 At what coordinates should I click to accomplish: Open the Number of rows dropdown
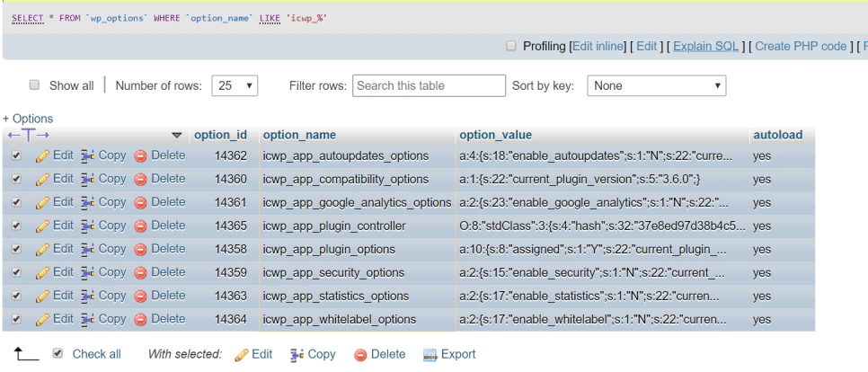pyautogui.click(x=235, y=85)
